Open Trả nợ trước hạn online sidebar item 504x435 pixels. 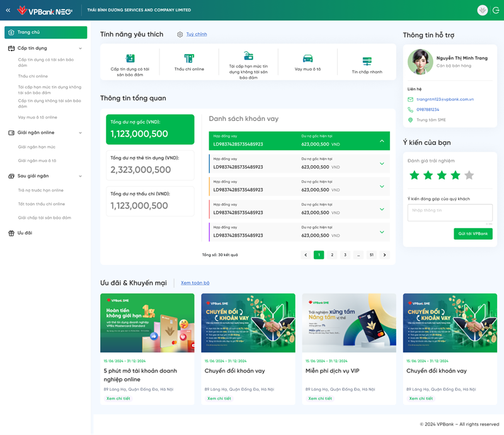click(x=41, y=190)
